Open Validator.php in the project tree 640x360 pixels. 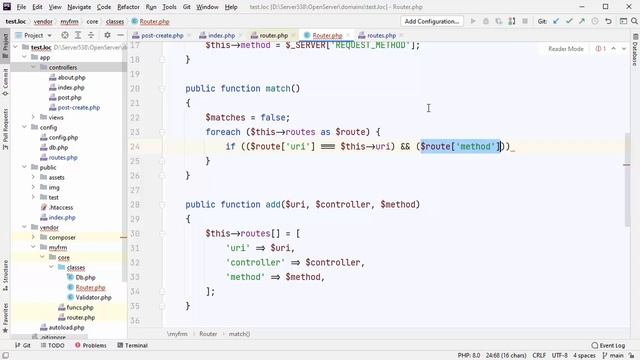(x=93, y=297)
